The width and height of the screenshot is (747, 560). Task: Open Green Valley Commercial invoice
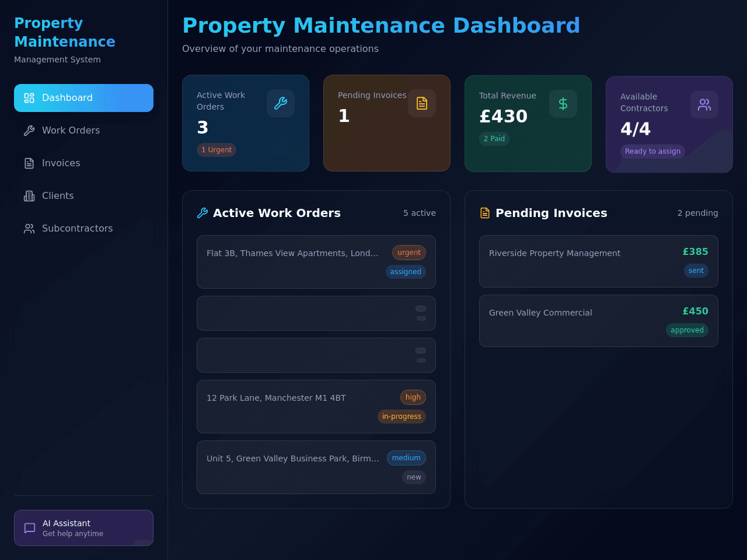tap(599, 321)
